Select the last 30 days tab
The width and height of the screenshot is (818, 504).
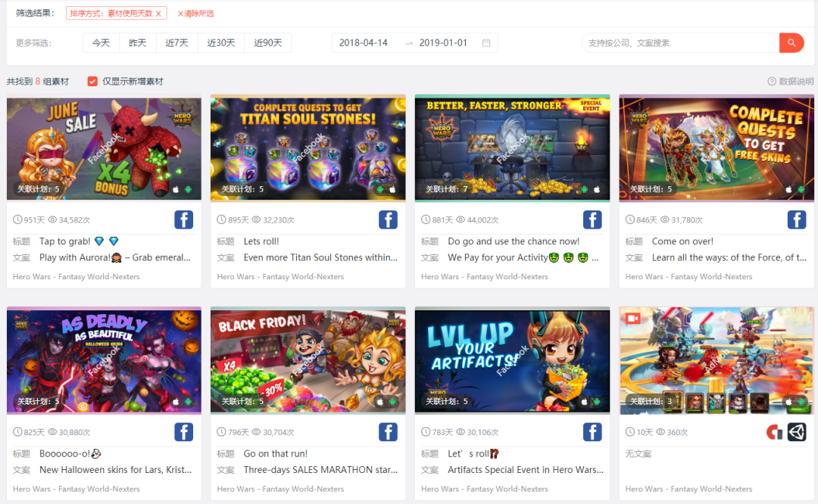pos(221,42)
